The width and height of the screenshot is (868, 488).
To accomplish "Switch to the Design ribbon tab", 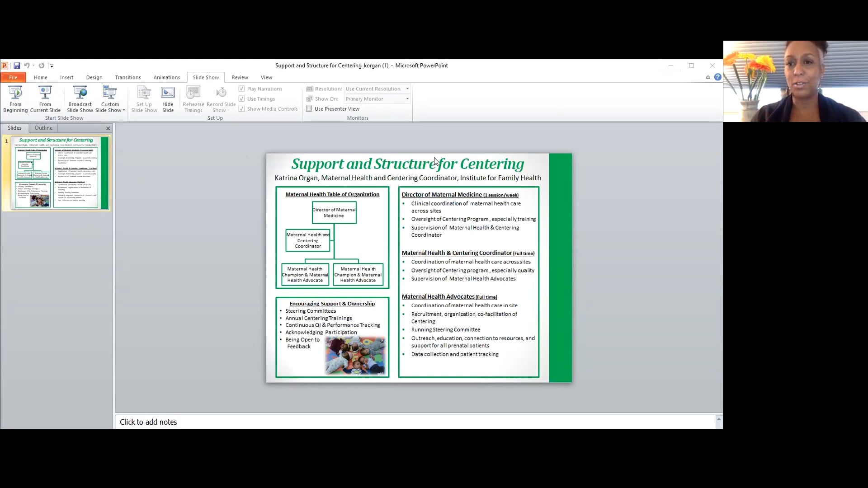I will (94, 77).
